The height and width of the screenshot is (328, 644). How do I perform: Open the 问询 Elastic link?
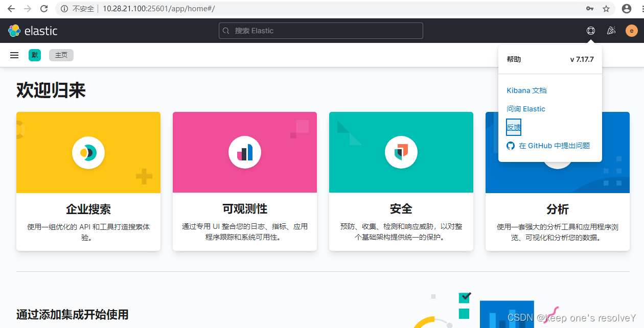click(x=526, y=109)
